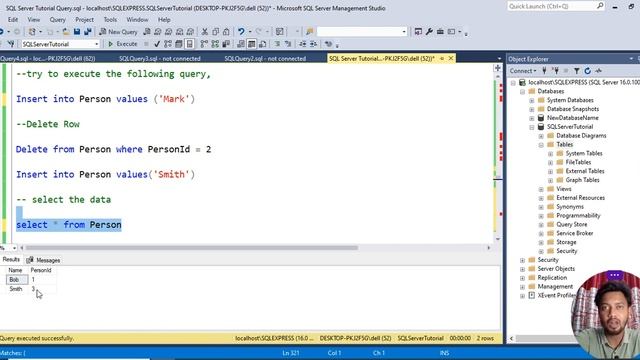
Task: Select the Bob cell in results grid
Action: [17, 280]
